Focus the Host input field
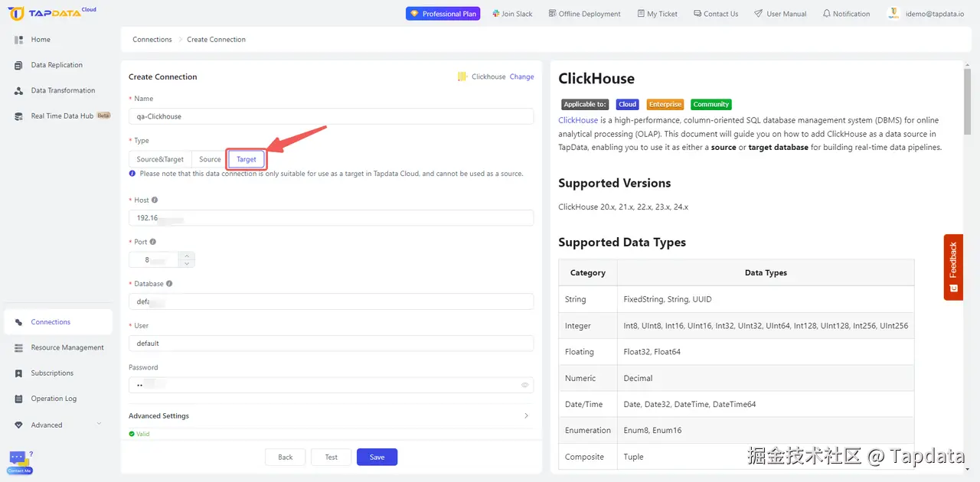Screen dimensions: 980x482 tap(331, 218)
